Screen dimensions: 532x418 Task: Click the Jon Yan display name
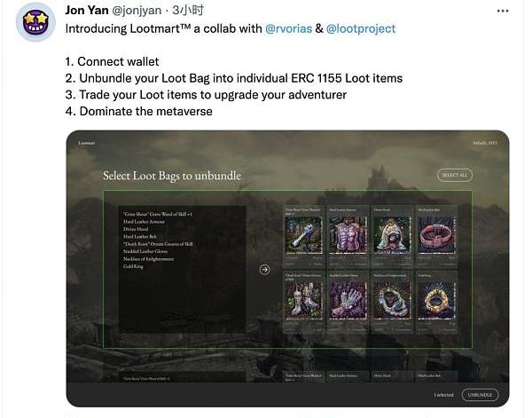click(87, 10)
